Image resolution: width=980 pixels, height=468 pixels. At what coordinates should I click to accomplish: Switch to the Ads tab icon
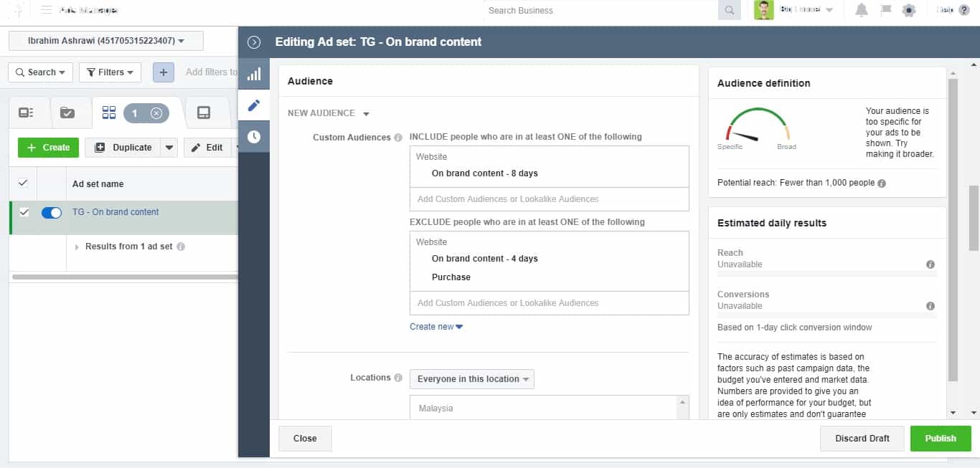[204, 113]
